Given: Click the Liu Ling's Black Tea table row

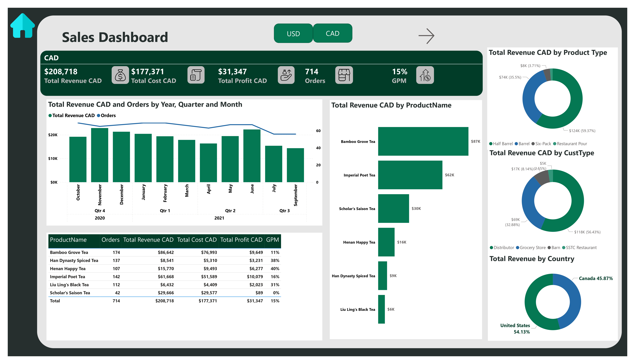Looking at the screenshot, I should (164, 285).
